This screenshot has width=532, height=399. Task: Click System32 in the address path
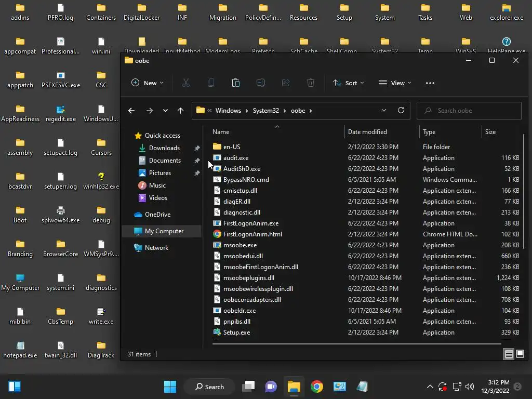[x=265, y=111]
